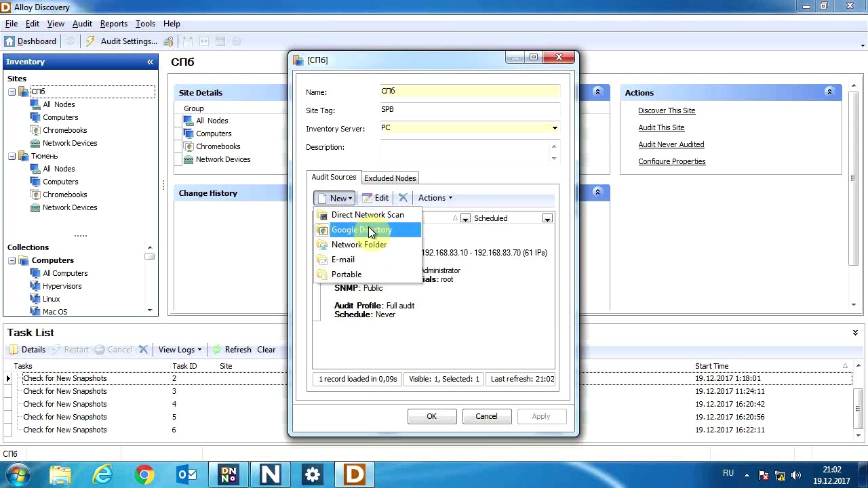Viewport: 868px width, 488px height.
Task: Open the Windows Start menu
Action: click(18, 474)
